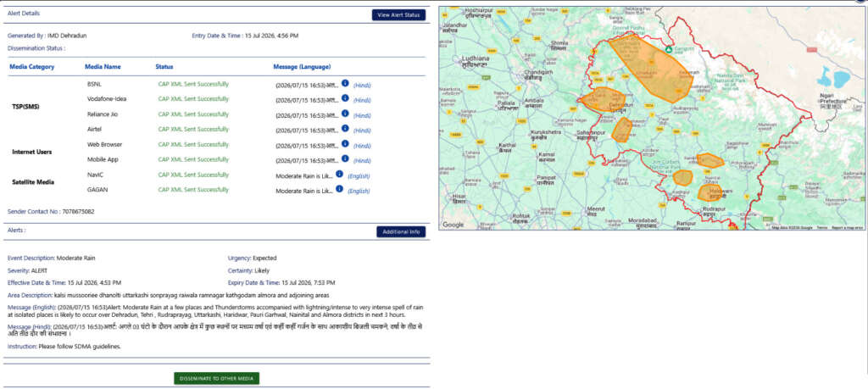Select the BSNL media name
Screen dimensions: 868x389
(x=95, y=84)
